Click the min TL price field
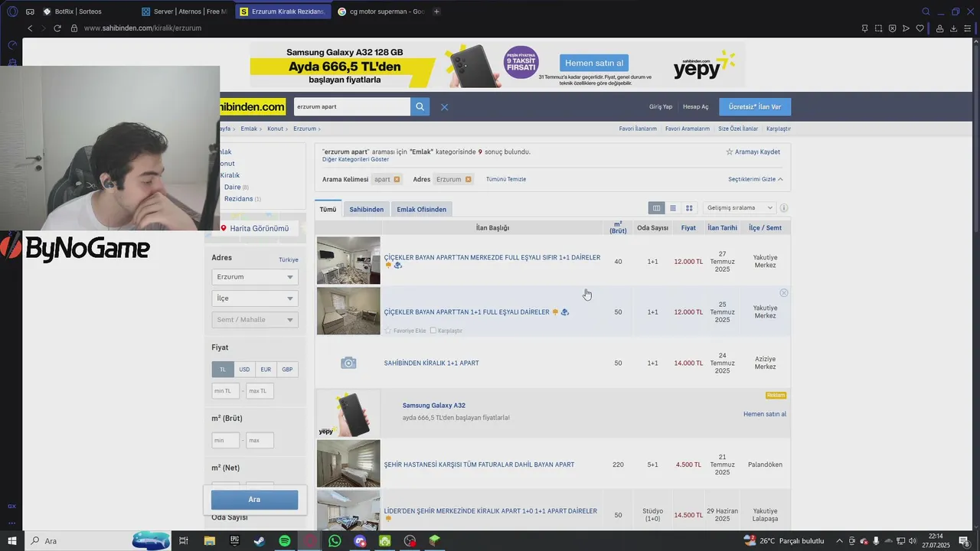This screenshot has height=551, width=980. (226, 391)
